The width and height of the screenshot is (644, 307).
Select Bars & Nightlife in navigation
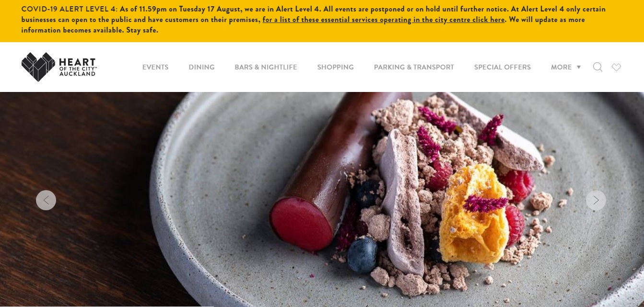pos(266,67)
